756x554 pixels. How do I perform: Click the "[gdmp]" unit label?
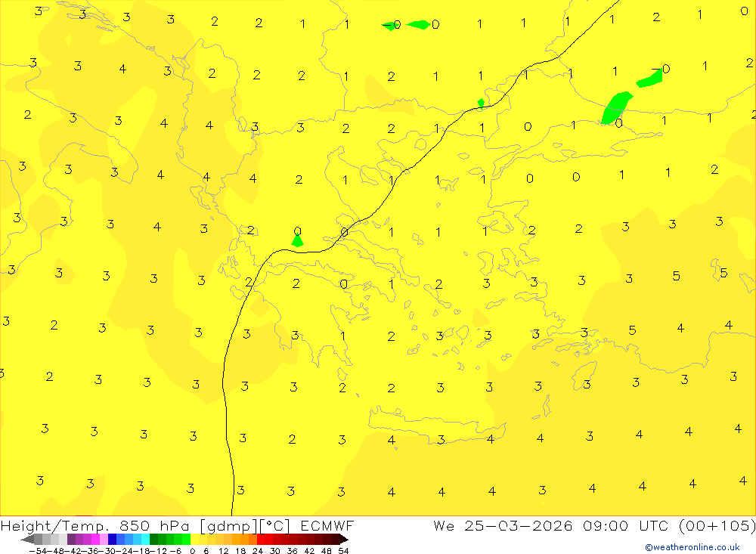click(228, 526)
